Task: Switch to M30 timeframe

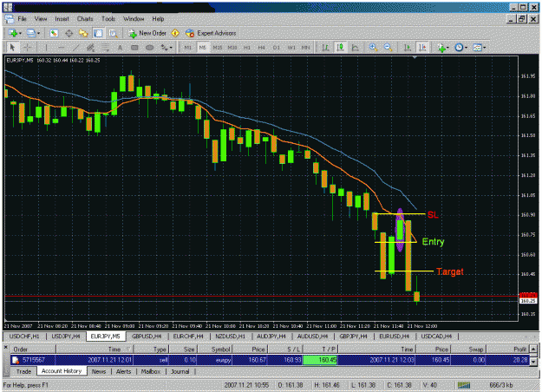Action: (232, 48)
